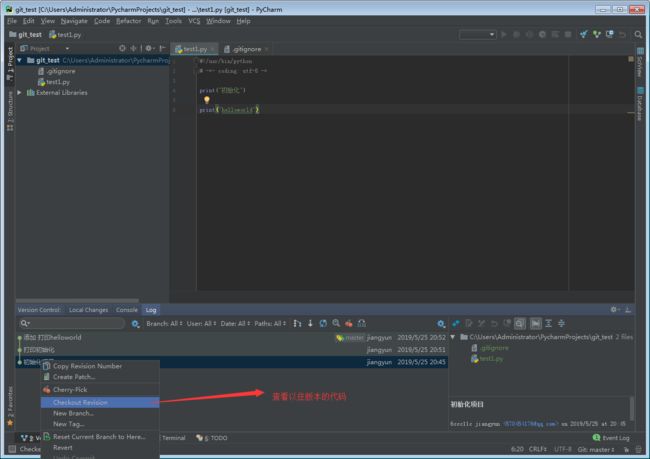Click highlight non-picked commits icon
The image size is (650, 459).
pyautogui.click(x=361, y=323)
